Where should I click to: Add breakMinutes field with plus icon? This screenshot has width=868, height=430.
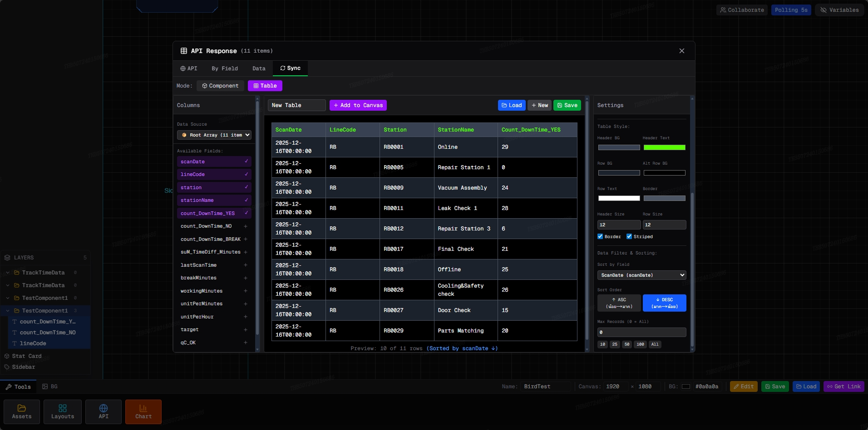coord(246,278)
